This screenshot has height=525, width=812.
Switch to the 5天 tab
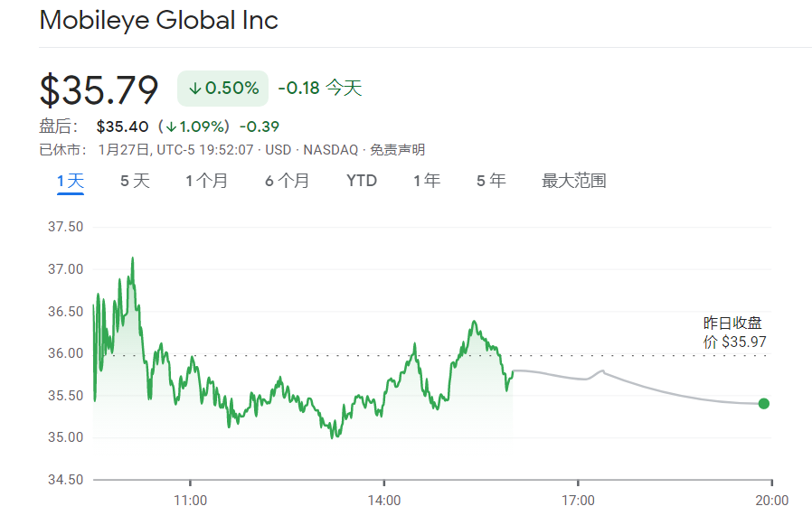click(135, 181)
